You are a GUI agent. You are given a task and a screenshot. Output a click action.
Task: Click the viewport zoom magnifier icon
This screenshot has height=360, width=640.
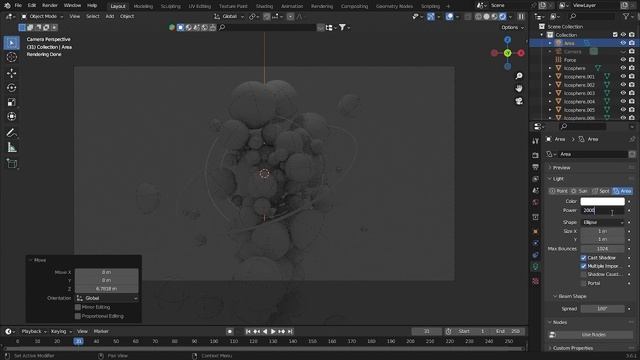point(519,76)
